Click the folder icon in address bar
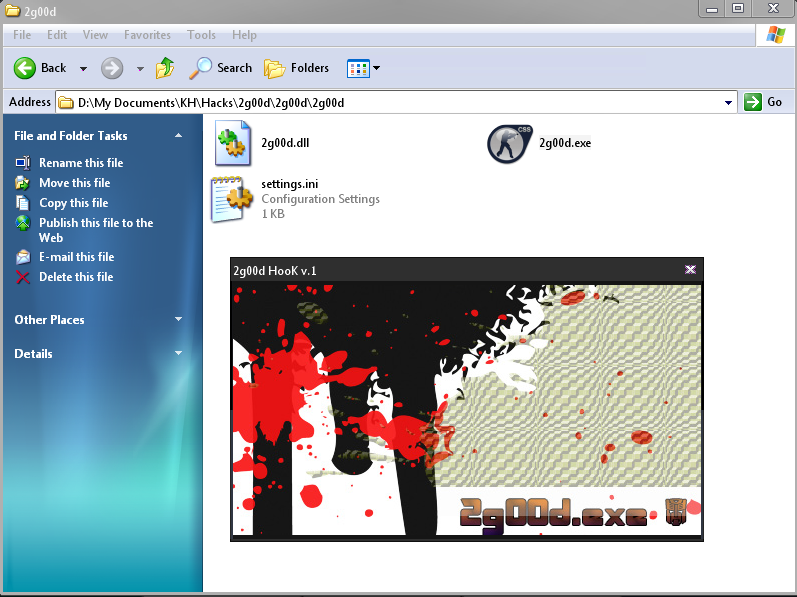The image size is (797, 597). (x=65, y=103)
